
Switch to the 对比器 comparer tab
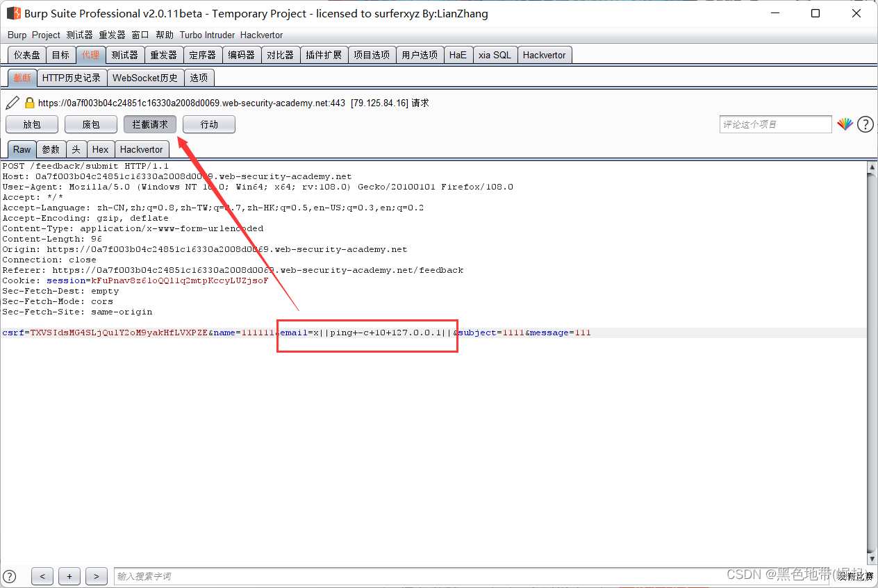point(281,55)
